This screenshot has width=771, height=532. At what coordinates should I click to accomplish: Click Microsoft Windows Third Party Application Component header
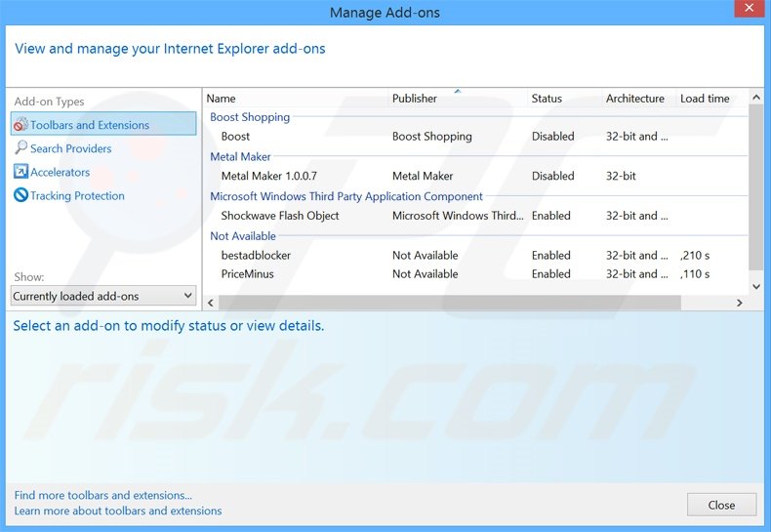346,196
